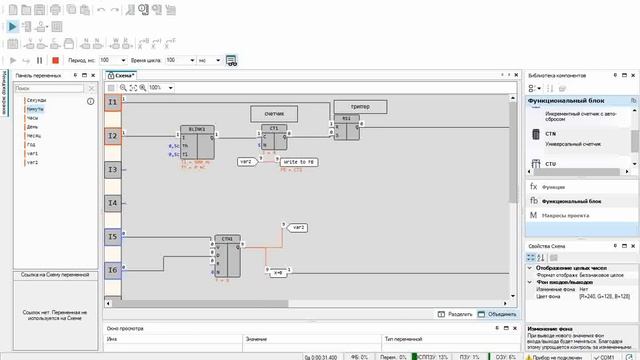The height and width of the screenshot is (360, 640).
Task: Select the write-to-FB (W) block tool
Action: [x=115, y=43]
